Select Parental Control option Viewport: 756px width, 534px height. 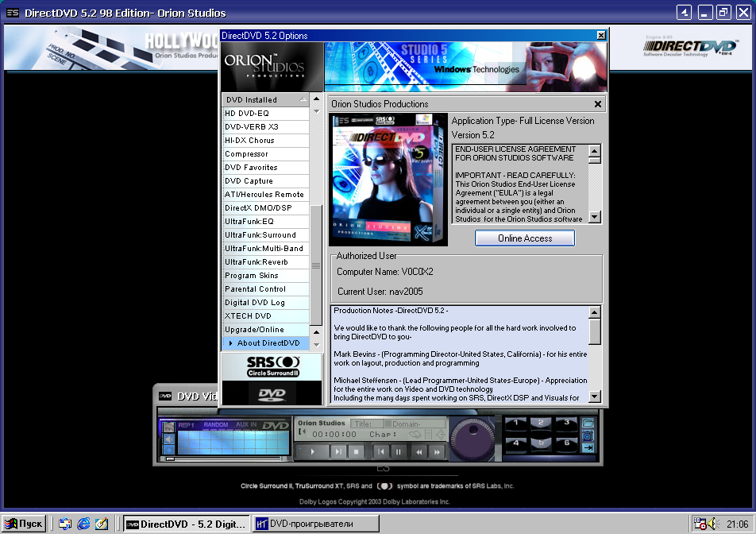(x=255, y=289)
